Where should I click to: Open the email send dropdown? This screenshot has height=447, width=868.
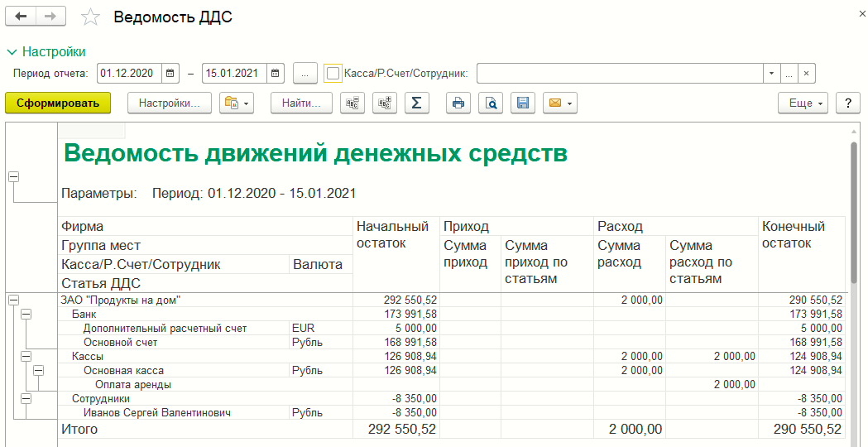(x=559, y=103)
